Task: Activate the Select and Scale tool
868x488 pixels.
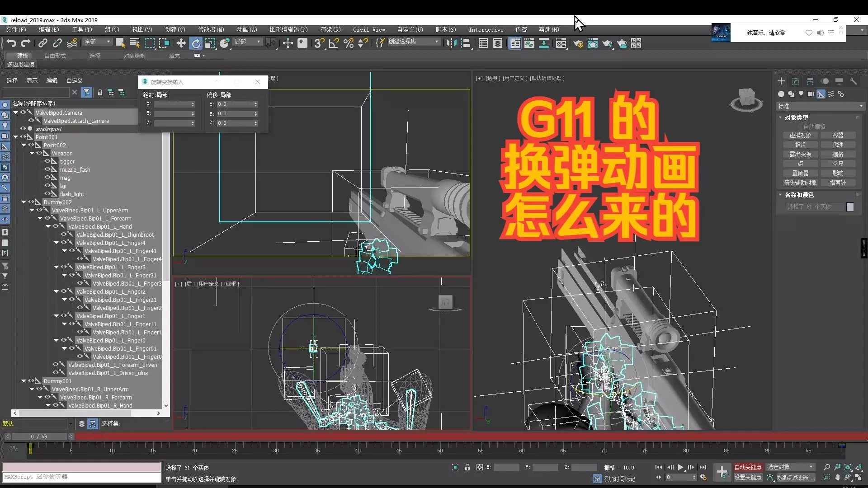Action: pyautogui.click(x=210, y=43)
